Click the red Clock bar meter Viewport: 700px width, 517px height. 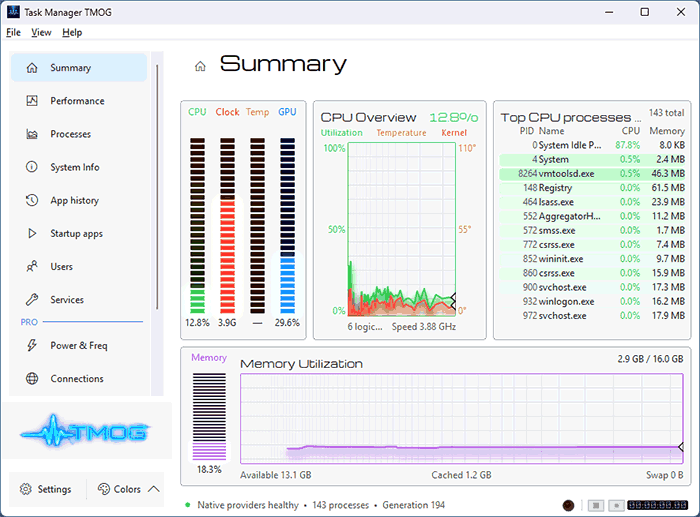[227, 225]
